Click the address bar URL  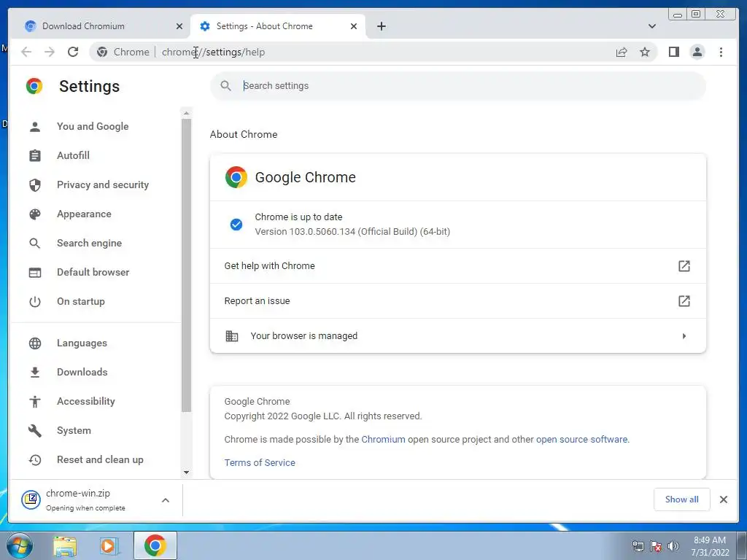pos(214,52)
